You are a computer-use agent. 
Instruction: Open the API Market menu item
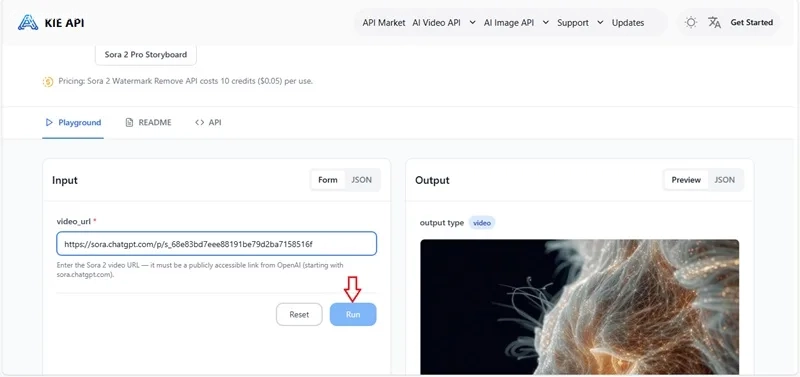[384, 22]
